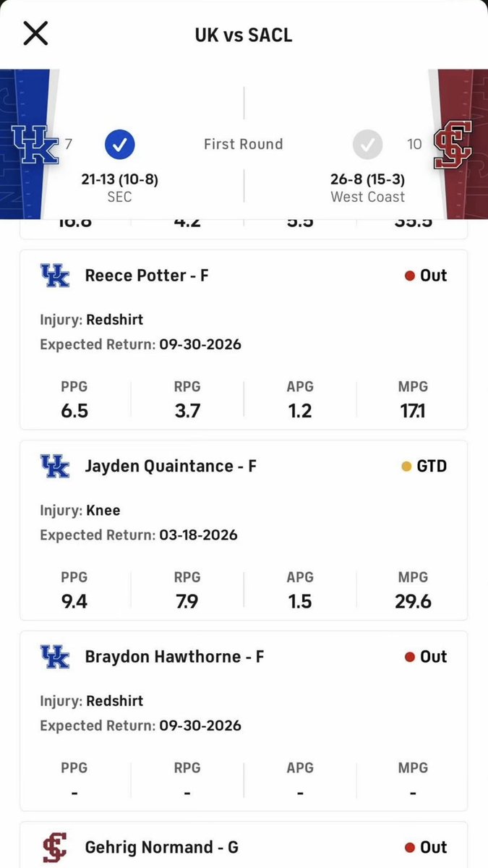Tap the Santa Clara logo in header
488x868 pixels.
click(453, 145)
